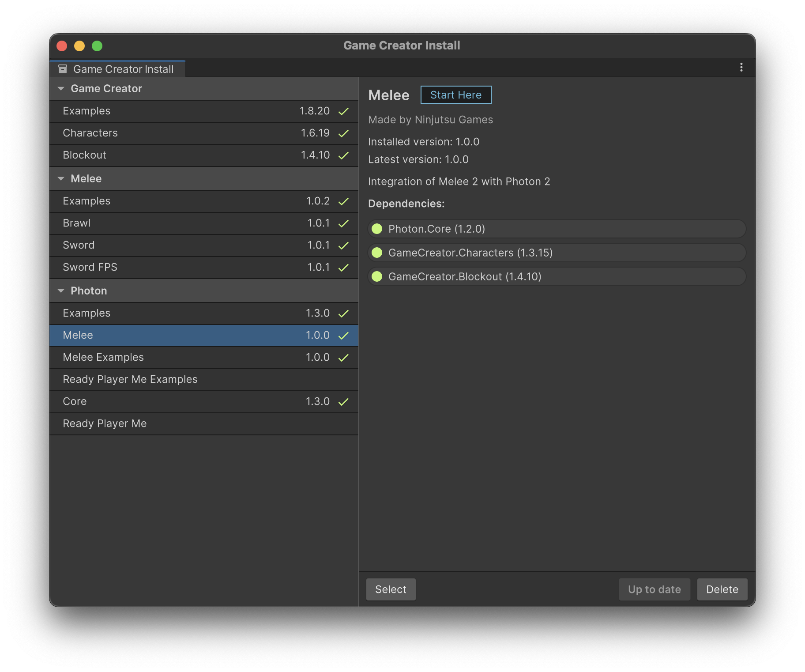
Task: Click the green dot beside GameCreator.Characters dependency
Action: pyautogui.click(x=377, y=253)
